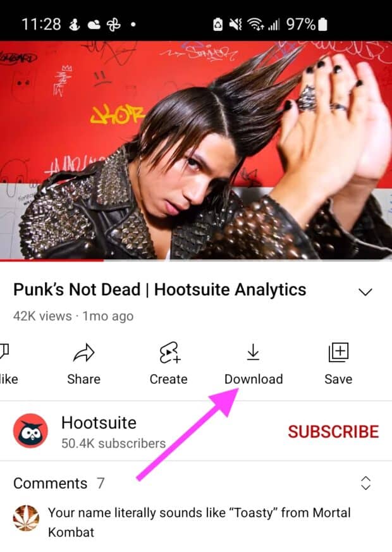Screen dimensions: 392x552
Task: Tap the Share arrow icon
Action: point(83,353)
